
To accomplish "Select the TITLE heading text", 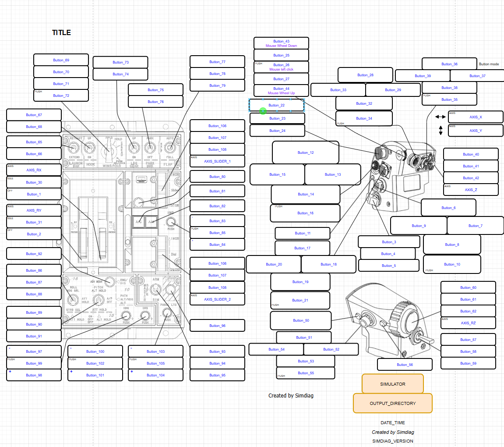I will coord(61,32).
